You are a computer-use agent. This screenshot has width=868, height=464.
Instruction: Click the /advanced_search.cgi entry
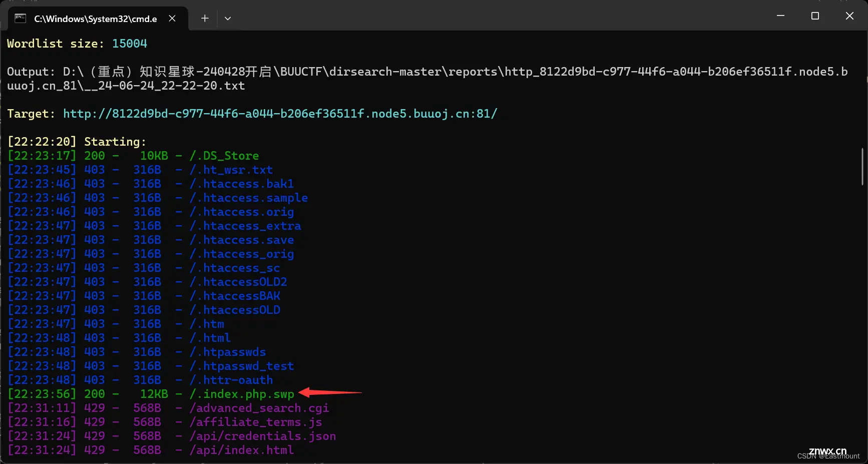(x=259, y=408)
